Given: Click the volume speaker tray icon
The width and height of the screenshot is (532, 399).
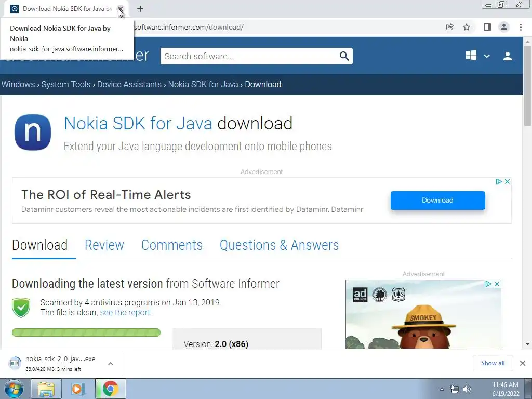Looking at the screenshot, I should point(467,389).
